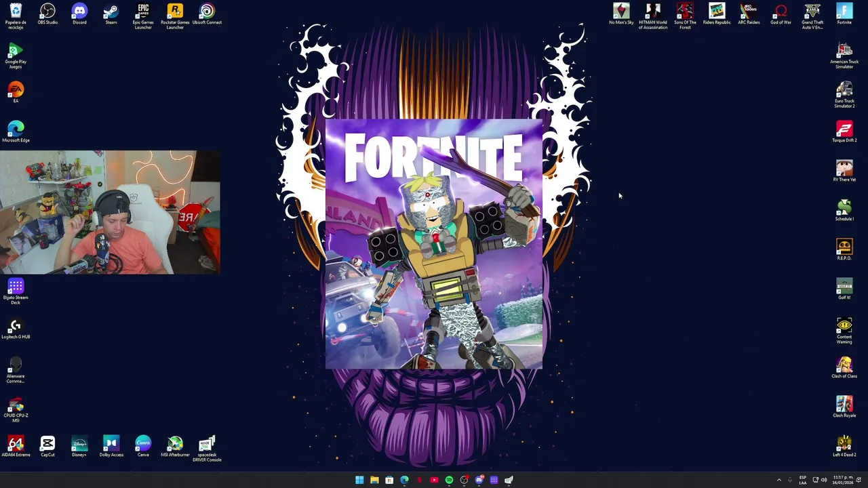This screenshot has height=488, width=868.
Task: Open the Canva desktop shortcut
Action: (x=143, y=446)
